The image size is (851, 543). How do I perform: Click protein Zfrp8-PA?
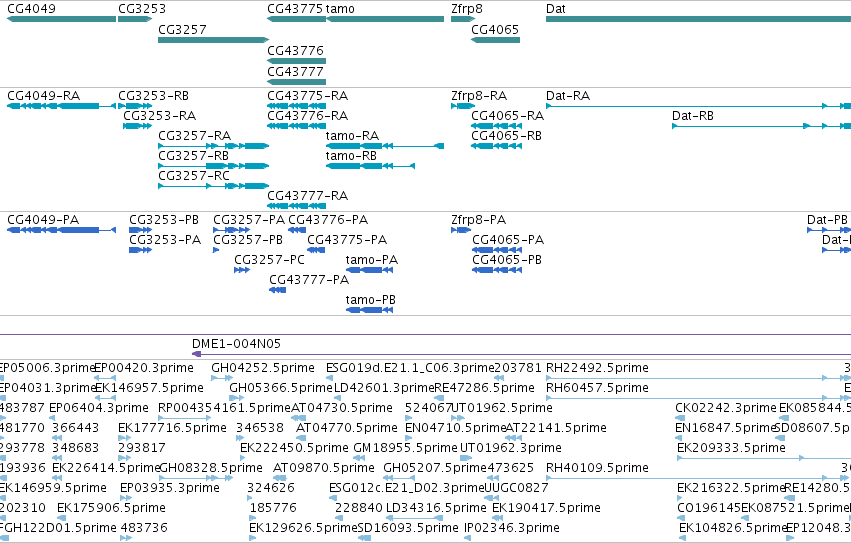pyautogui.click(x=461, y=230)
